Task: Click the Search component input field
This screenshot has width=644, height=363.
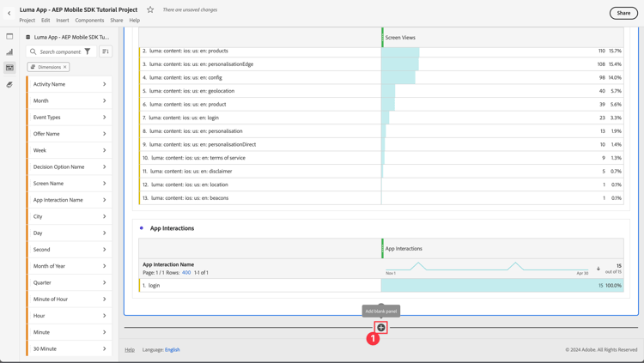Action: pyautogui.click(x=61, y=51)
